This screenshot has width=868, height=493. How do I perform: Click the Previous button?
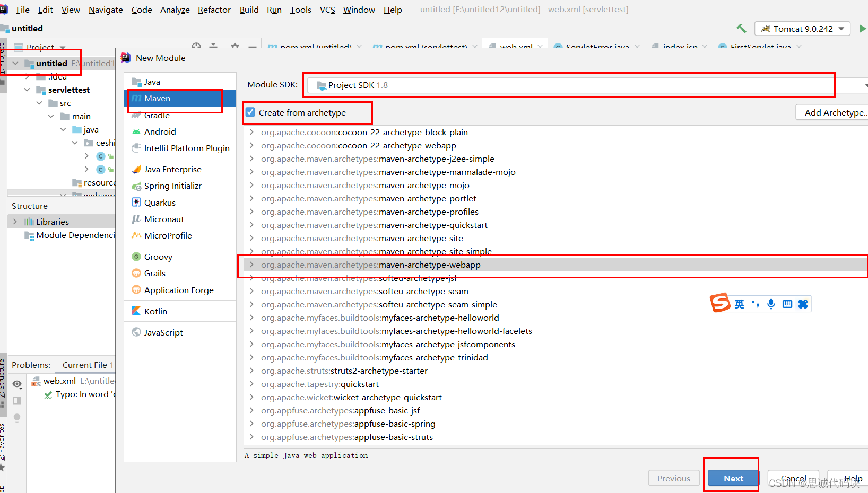[674, 478]
